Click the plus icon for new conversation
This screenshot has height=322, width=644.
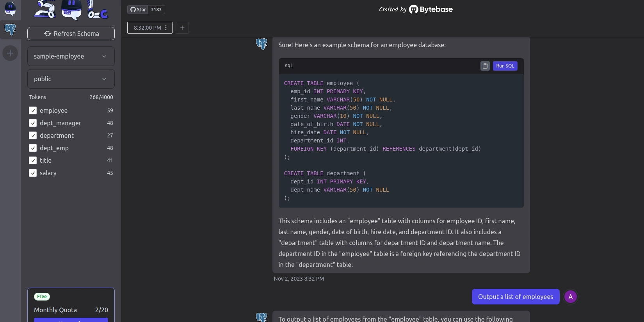[182, 28]
